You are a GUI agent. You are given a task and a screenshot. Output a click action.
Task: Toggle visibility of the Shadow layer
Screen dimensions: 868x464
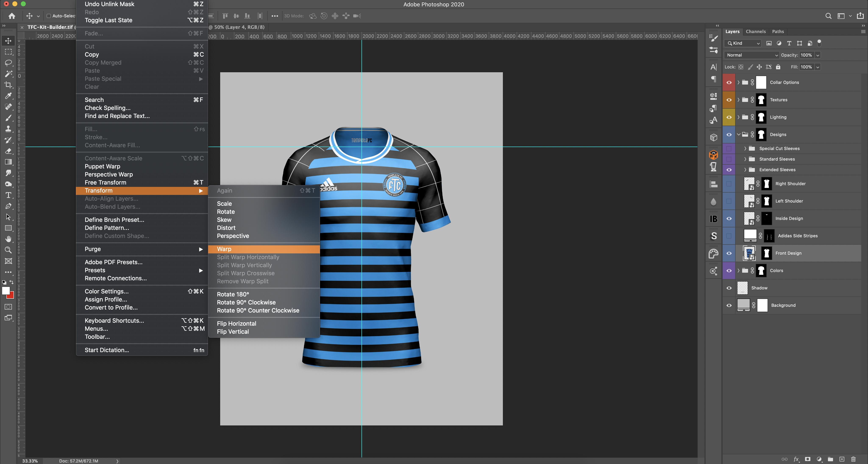729,288
